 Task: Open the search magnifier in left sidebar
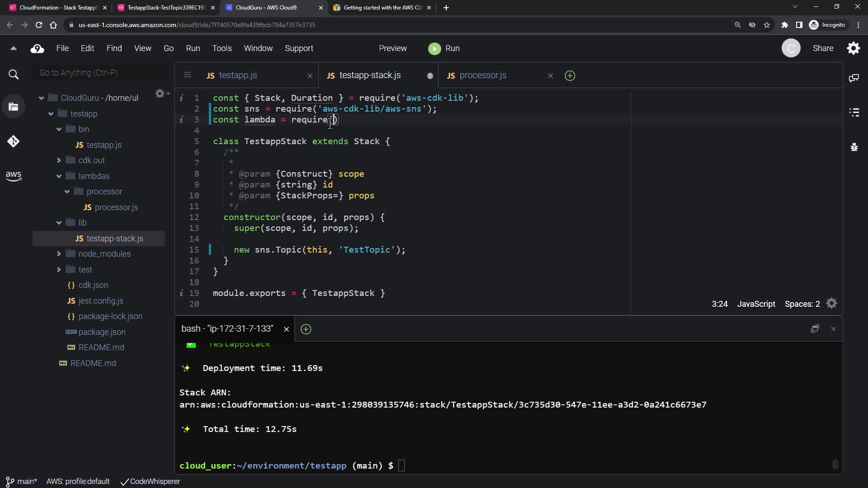[x=13, y=75]
